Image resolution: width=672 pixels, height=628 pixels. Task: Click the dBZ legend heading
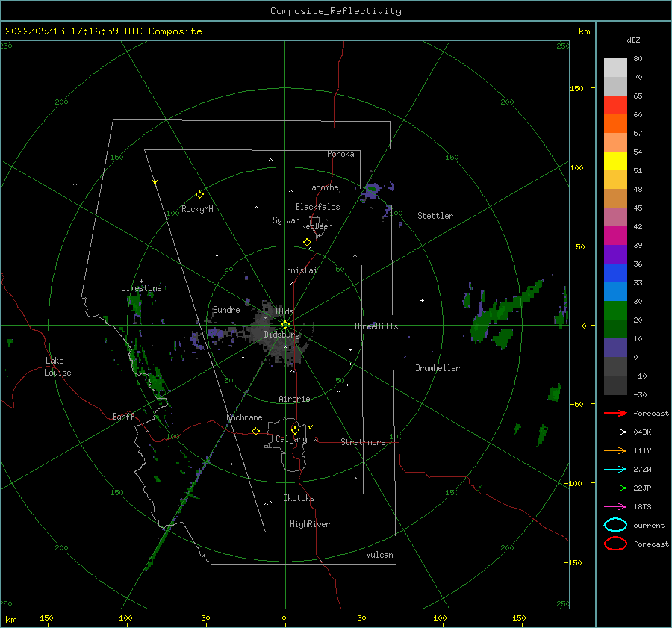pos(633,40)
